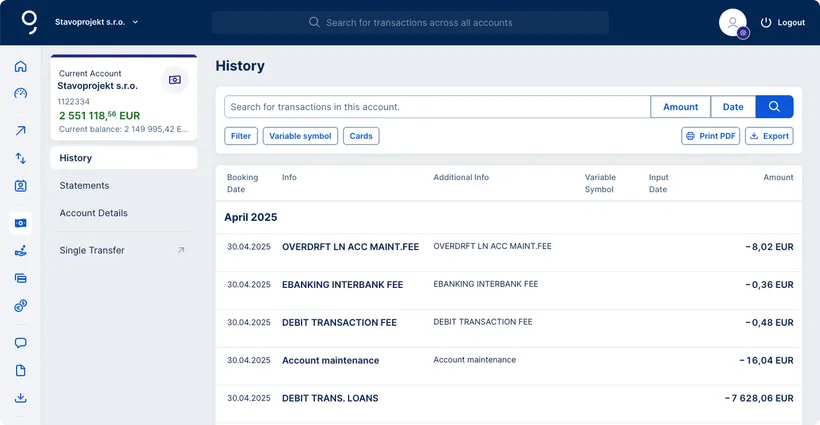
Task: Click the download tray icon in the sidebar
Action: (x=20, y=398)
